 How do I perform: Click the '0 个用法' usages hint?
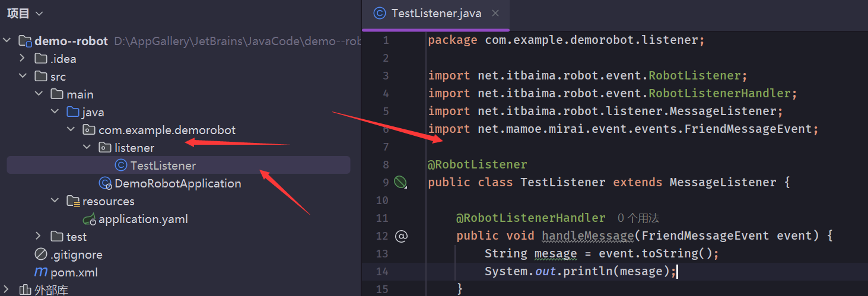tap(638, 218)
